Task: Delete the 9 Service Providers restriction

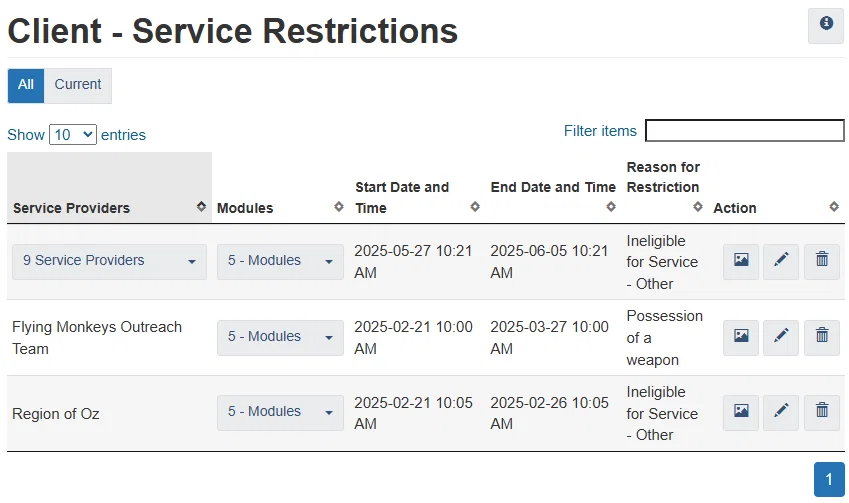Action: tap(822, 261)
